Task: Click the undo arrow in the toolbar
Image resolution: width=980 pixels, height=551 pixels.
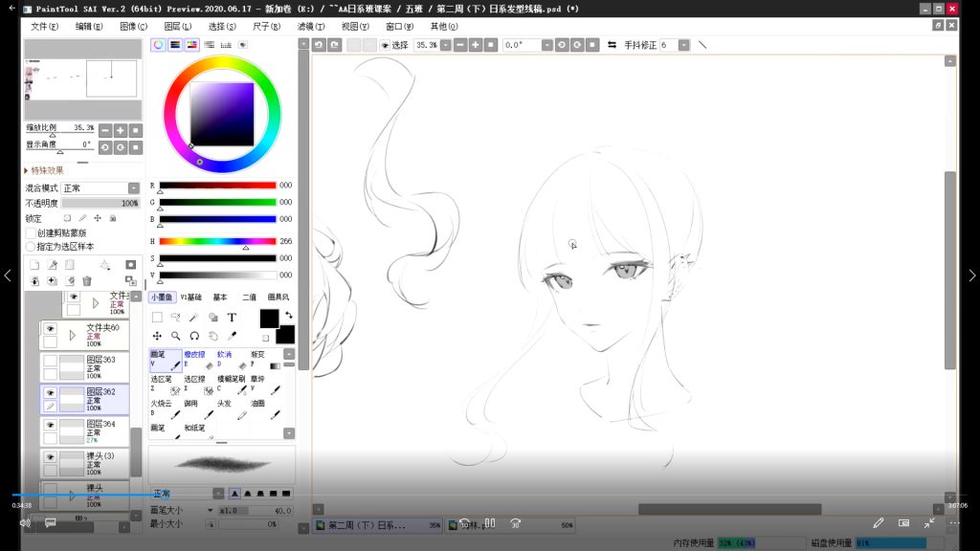Action: click(x=319, y=45)
